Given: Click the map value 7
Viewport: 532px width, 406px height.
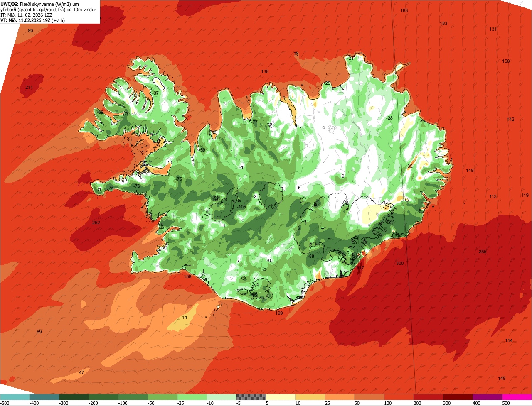Looking at the screenshot, I should pos(239,261).
